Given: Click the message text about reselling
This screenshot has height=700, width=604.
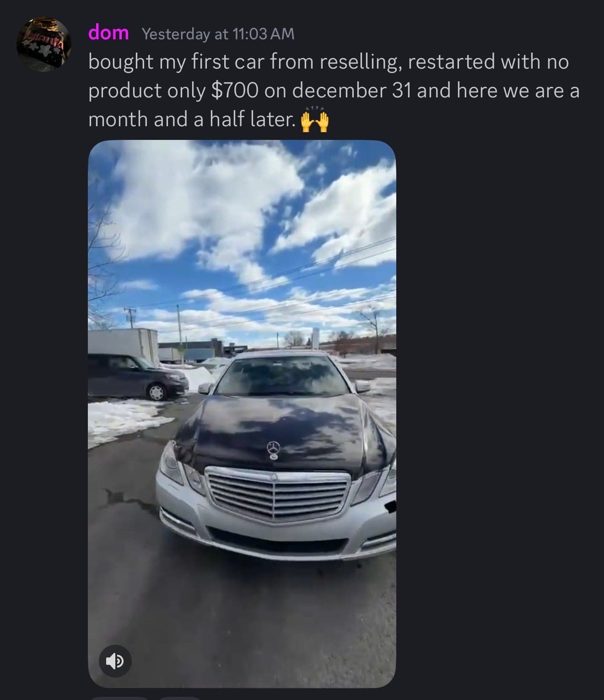Looking at the screenshot, I should tap(334, 91).
